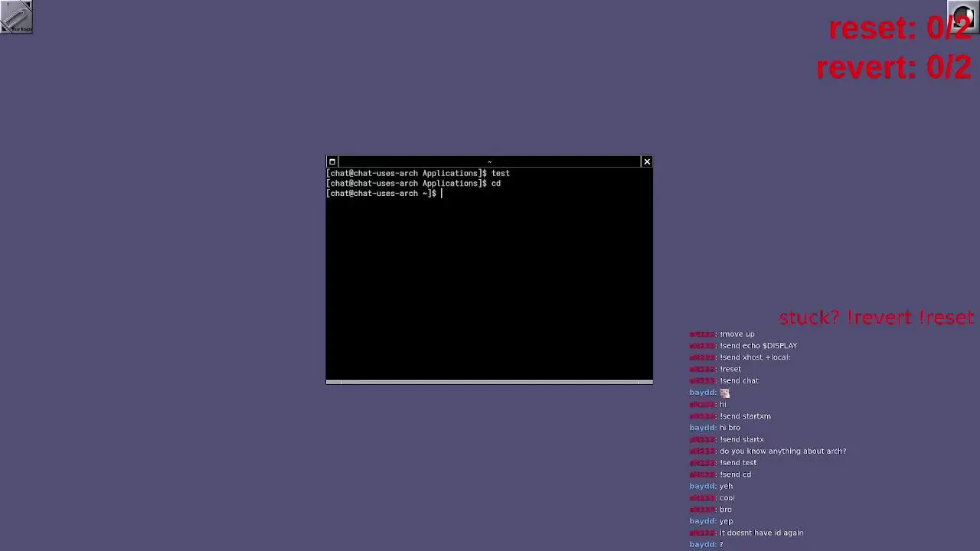Click chat message '!send cd'
This screenshot has height=551, width=980.
tap(735, 474)
